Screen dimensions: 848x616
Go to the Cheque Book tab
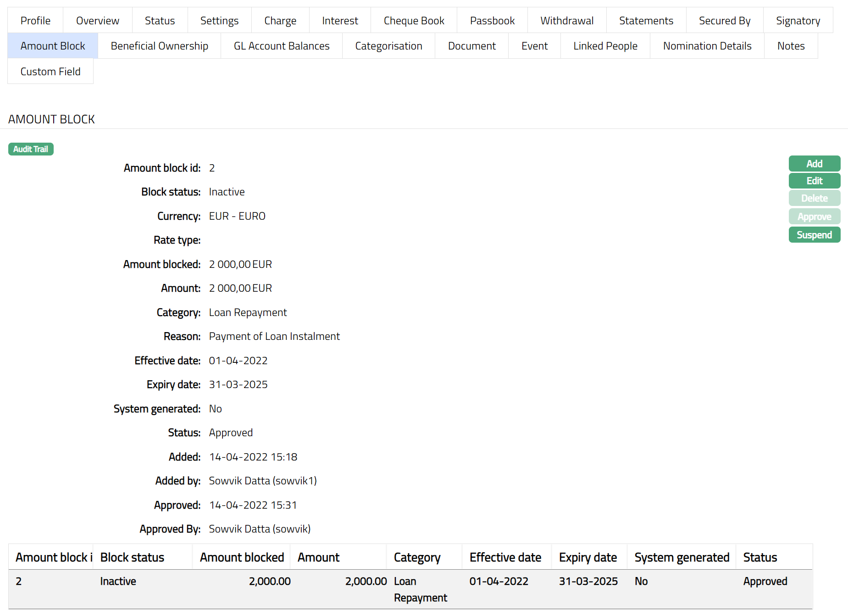(414, 21)
